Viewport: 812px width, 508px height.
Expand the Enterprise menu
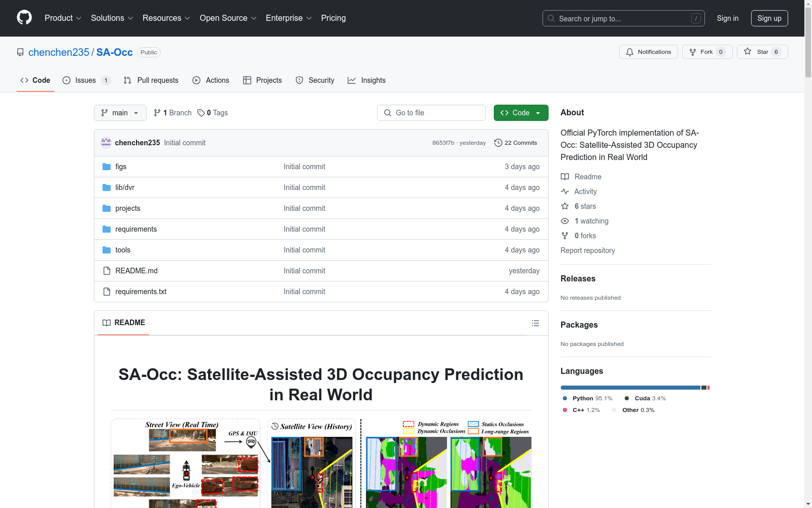pos(289,18)
